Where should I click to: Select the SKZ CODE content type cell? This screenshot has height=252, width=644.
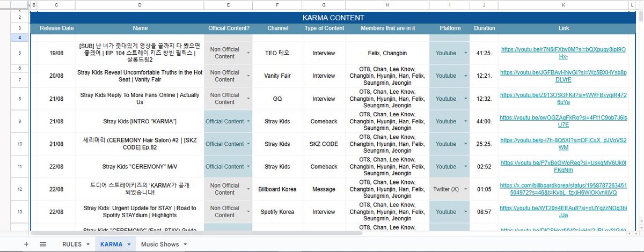pyautogui.click(x=324, y=144)
